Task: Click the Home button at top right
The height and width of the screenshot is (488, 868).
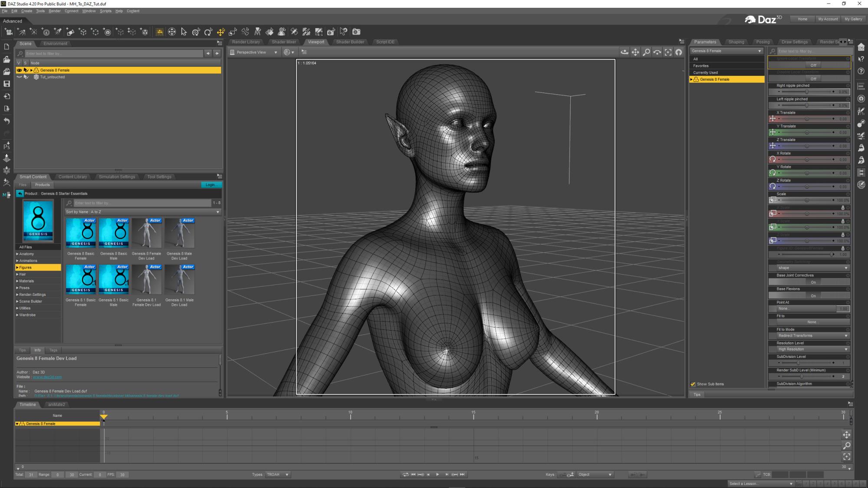Action: coord(802,19)
